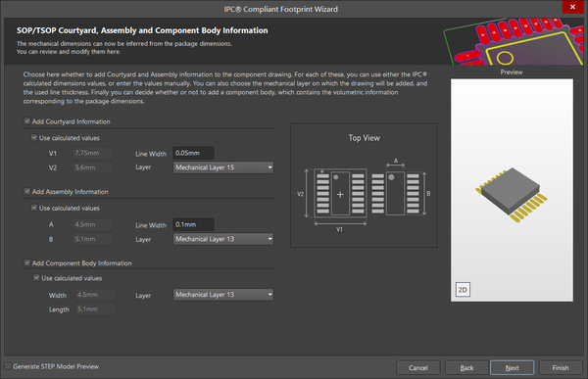Click the A value field 4.5mm
The width and height of the screenshot is (588, 379).
tap(93, 224)
